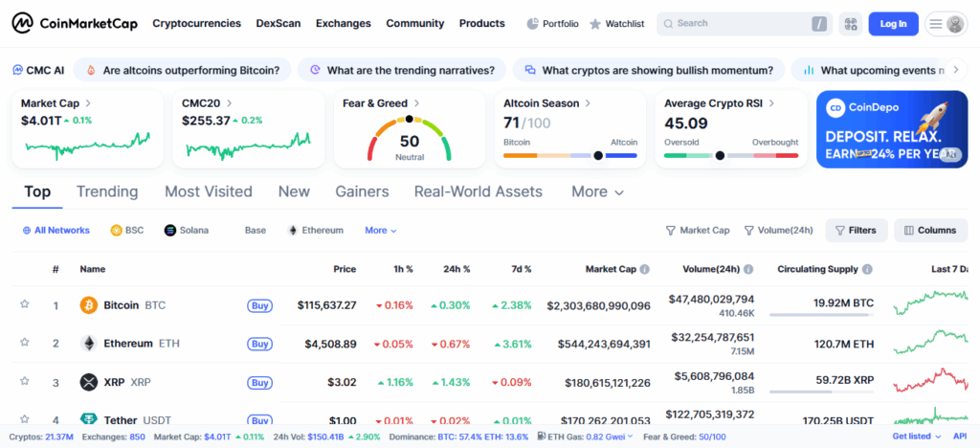Switch to the Trending tab
Image resolution: width=980 pixels, height=448 pixels.
point(107,191)
